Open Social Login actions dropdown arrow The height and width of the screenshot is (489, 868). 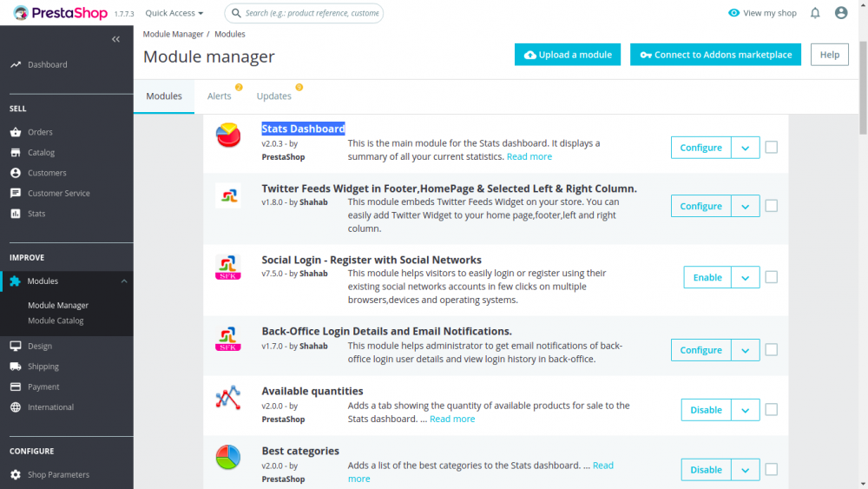(x=745, y=277)
